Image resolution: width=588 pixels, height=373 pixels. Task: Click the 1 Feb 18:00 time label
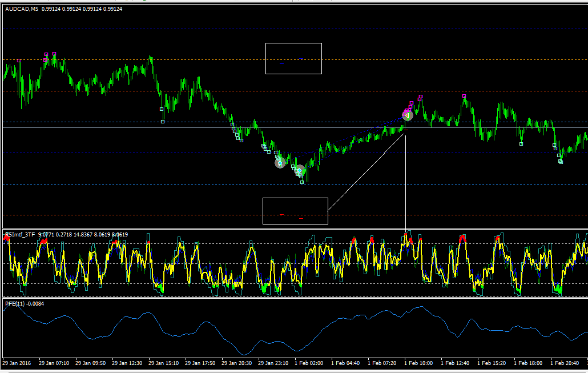[x=528, y=363]
